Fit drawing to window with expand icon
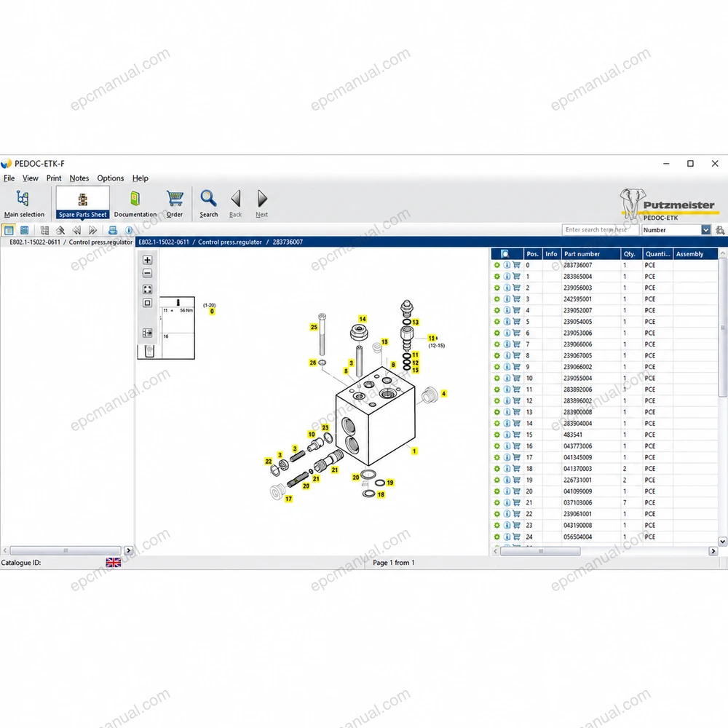Screen dimensions: 728x728 click(147, 289)
